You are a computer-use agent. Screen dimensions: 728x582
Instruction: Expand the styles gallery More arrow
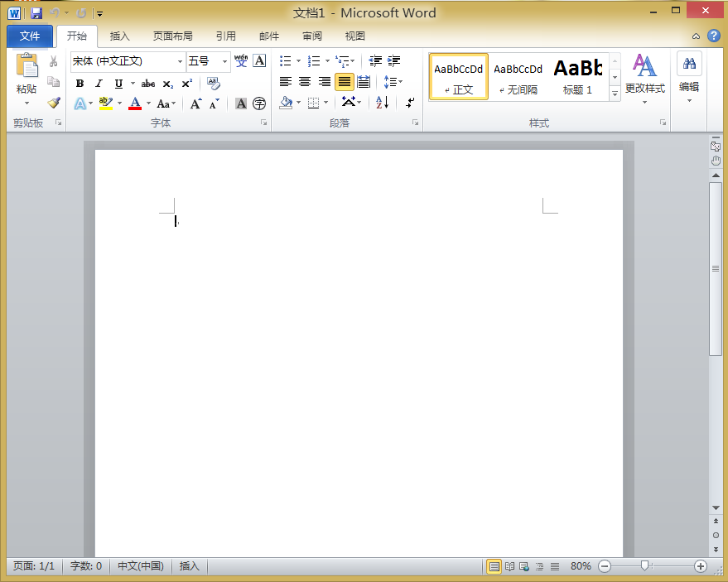click(615, 94)
